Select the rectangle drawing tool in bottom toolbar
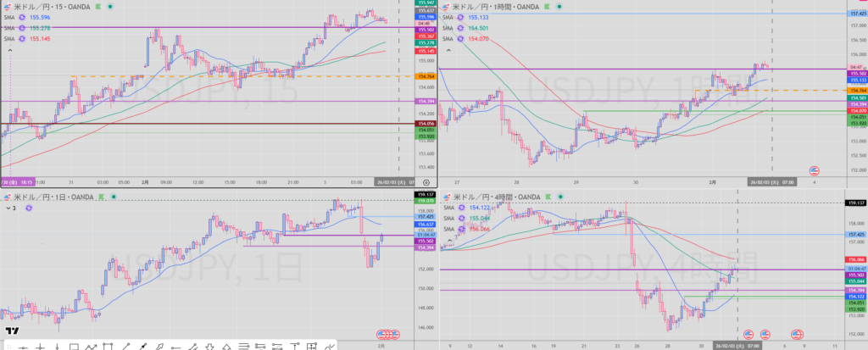Screen dimensions: 868x350 [74, 347]
